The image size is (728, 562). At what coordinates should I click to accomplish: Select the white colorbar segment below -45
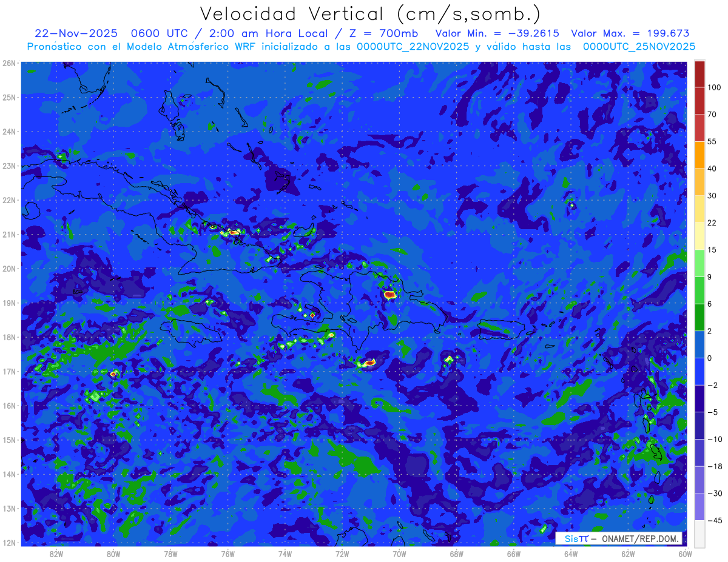699,533
